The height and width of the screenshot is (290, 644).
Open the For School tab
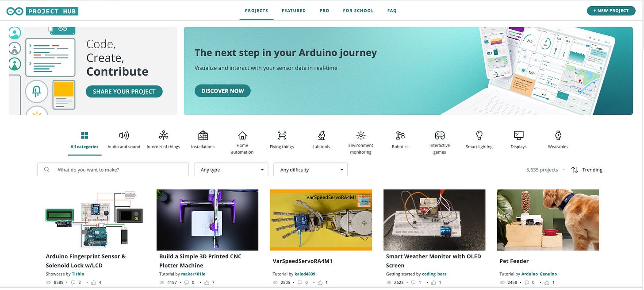[358, 11]
